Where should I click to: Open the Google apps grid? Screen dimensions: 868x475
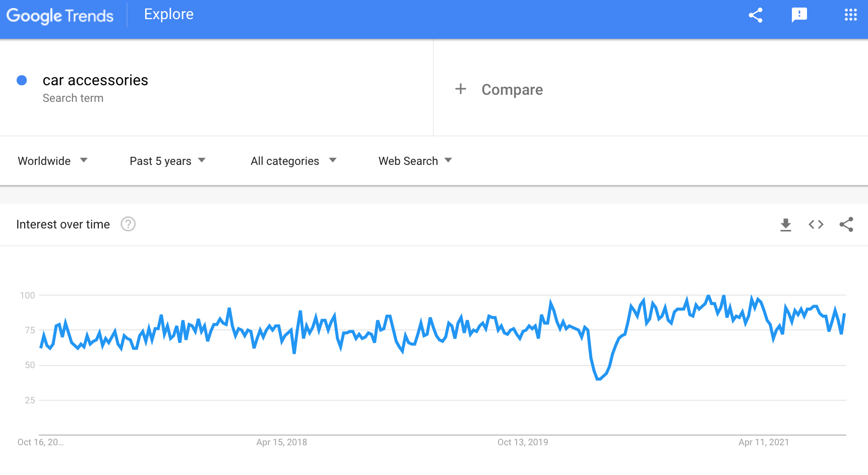click(x=850, y=15)
